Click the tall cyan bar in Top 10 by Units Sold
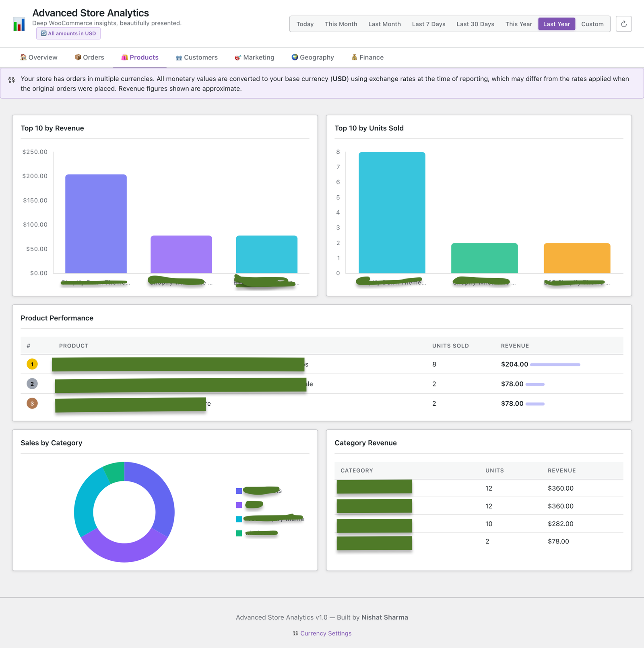The image size is (644, 648). coord(392,213)
